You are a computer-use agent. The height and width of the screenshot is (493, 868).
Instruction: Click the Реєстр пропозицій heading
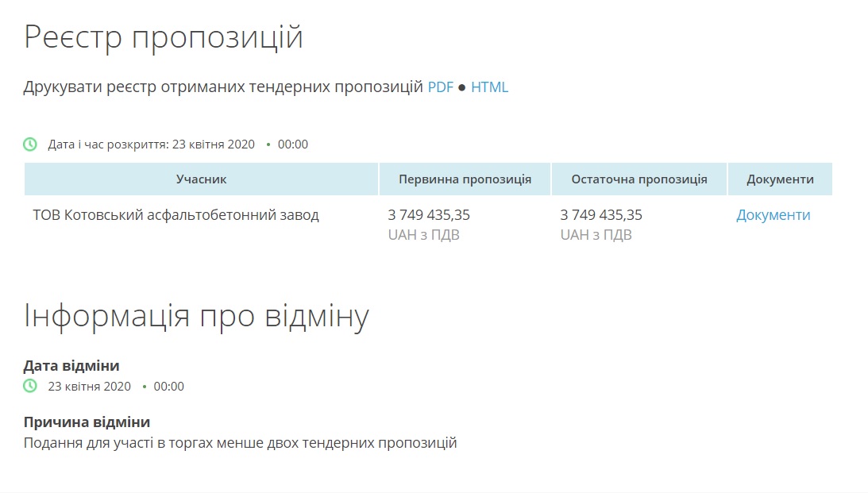tap(164, 38)
